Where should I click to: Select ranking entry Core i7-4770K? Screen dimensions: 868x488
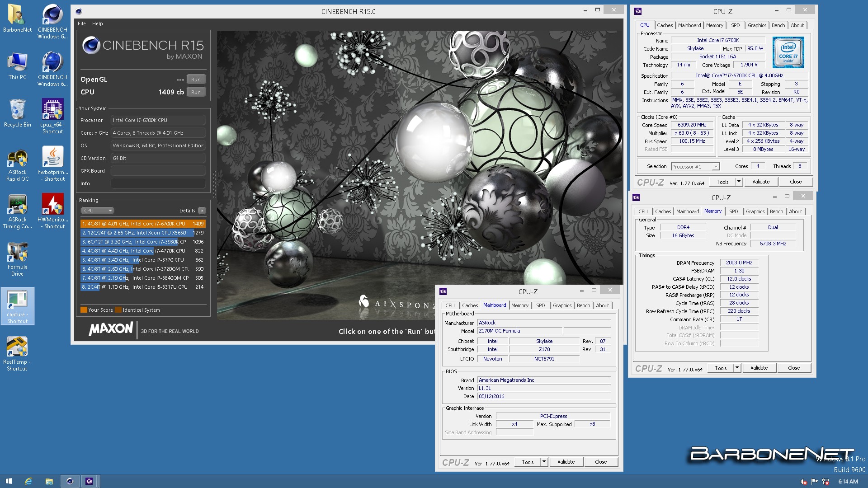click(x=143, y=251)
